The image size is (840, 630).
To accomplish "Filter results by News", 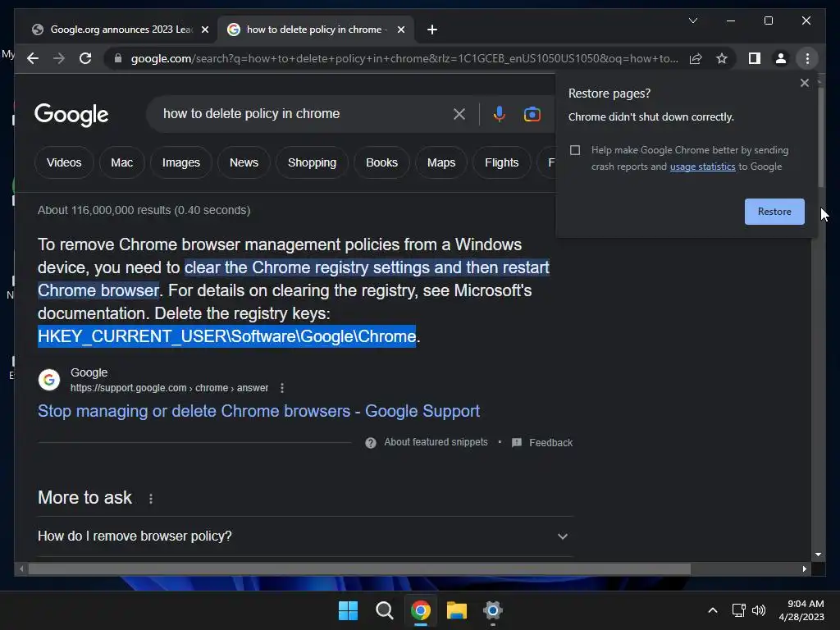I will (x=244, y=163).
